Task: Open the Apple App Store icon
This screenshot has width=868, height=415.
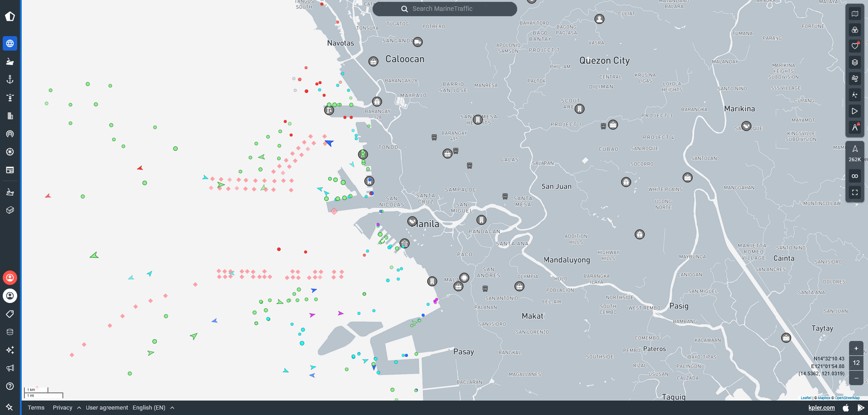Action: [x=846, y=408]
